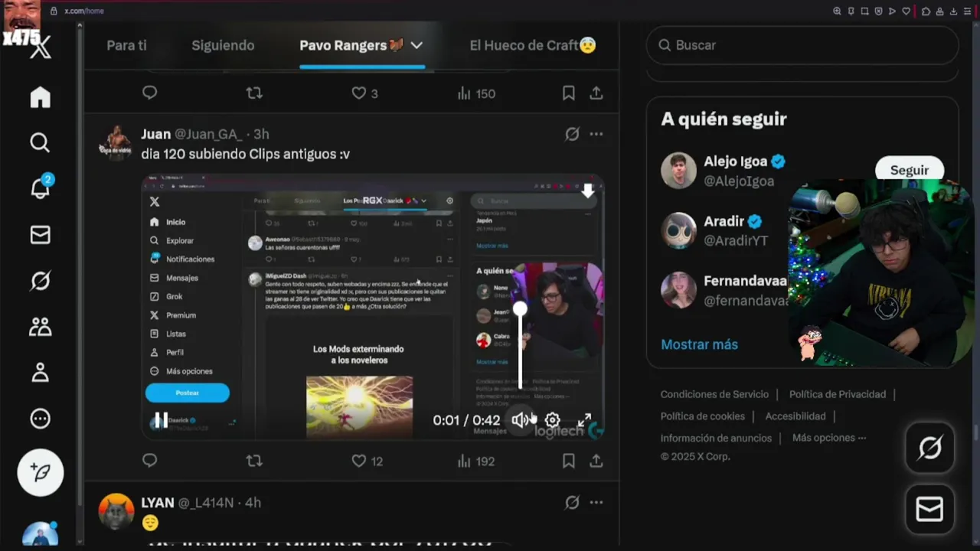Screen dimensions: 980x551
Task: Reply to Juan's post
Action: click(149, 461)
